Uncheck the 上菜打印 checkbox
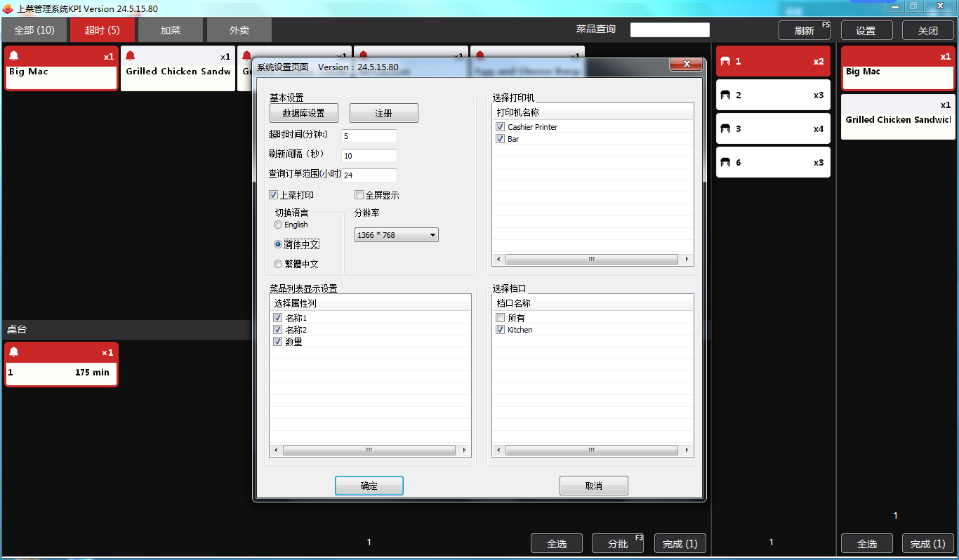The image size is (959, 560). (274, 195)
